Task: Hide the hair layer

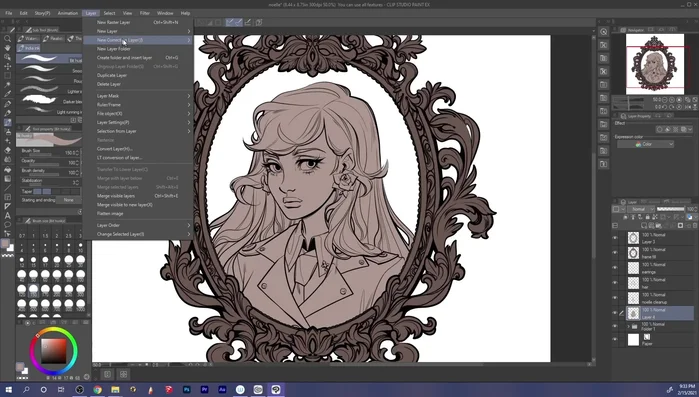Action: [x=615, y=283]
